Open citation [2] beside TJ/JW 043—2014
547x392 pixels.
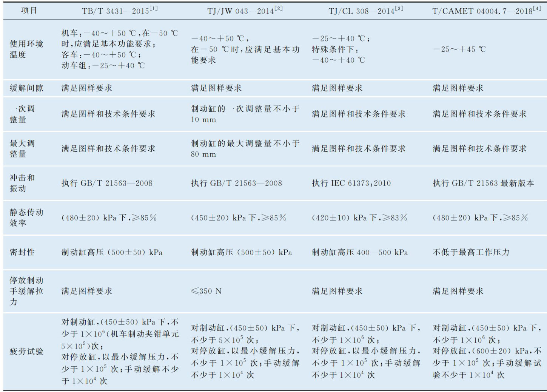pyautogui.click(x=278, y=8)
